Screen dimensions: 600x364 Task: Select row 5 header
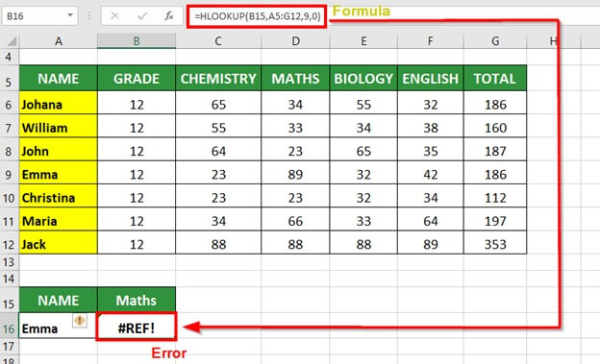pos(10,79)
